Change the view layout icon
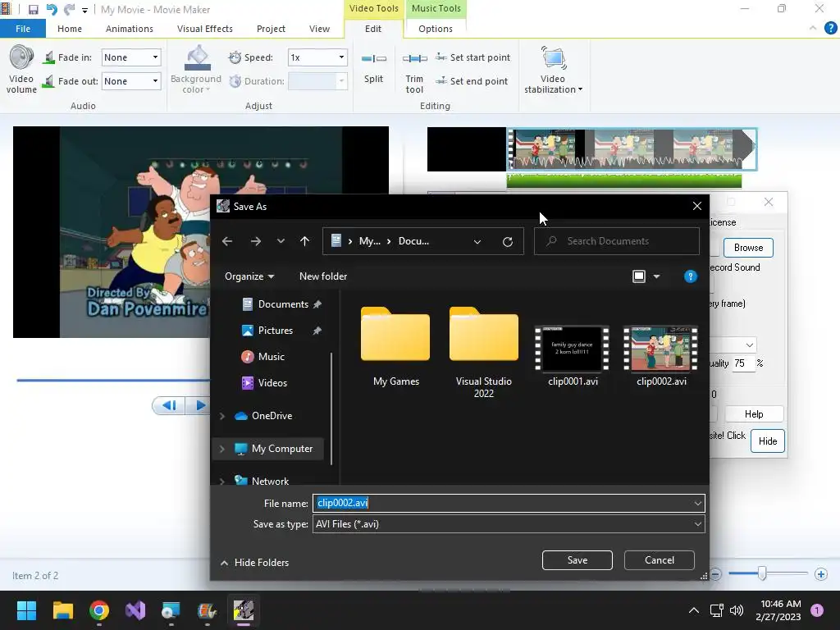The height and width of the screenshot is (630, 840). tap(638, 276)
